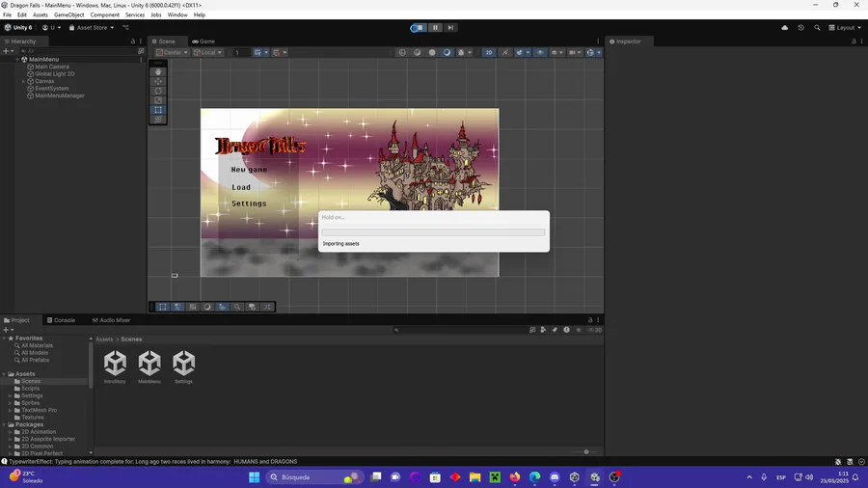Image resolution: width=868 pixels, height=488 pixels.
Task: Open the Center pivot dropdown
Action: [173, 53]
